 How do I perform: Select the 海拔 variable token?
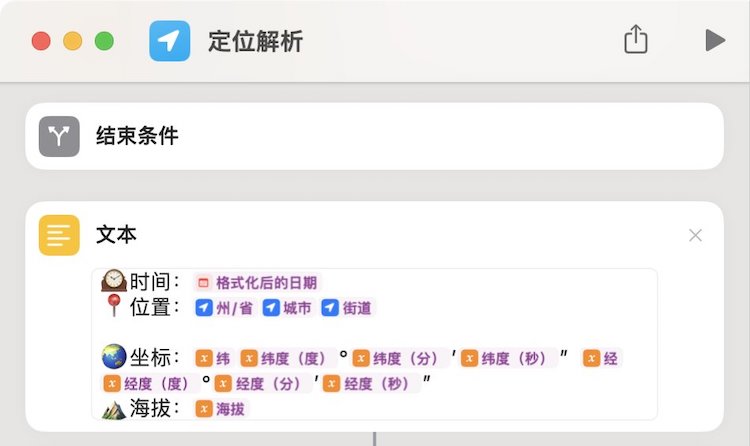(x=221, y=408)
